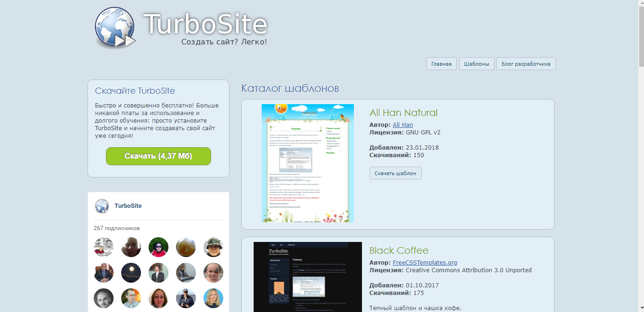Click the avatar with a green helmet
This screenshot has height=312, width=644.
[213, 247]
